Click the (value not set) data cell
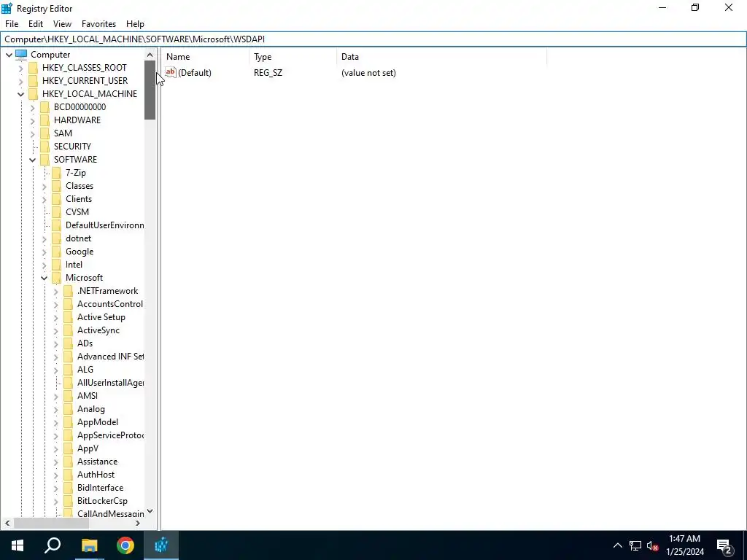 click(x=368, y=73)
